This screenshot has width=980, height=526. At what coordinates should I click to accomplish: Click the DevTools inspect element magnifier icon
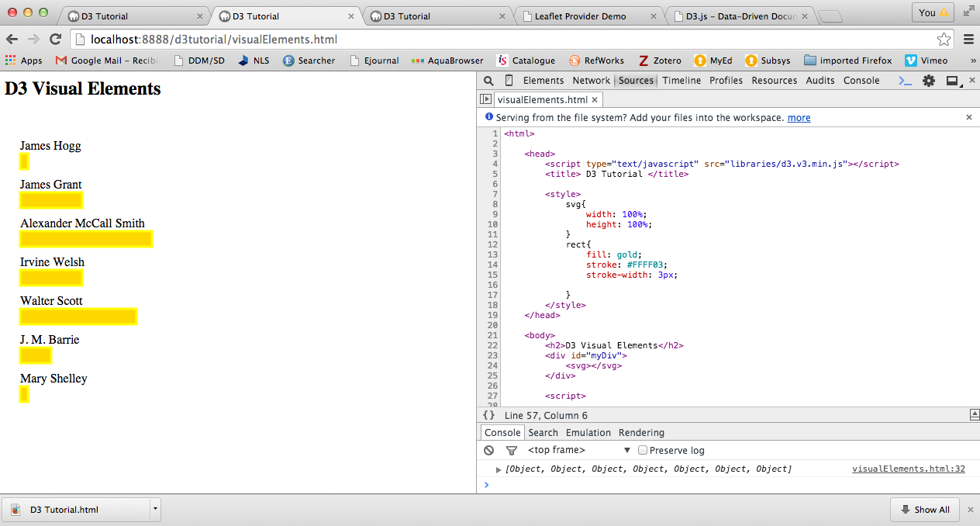point(488,81)
